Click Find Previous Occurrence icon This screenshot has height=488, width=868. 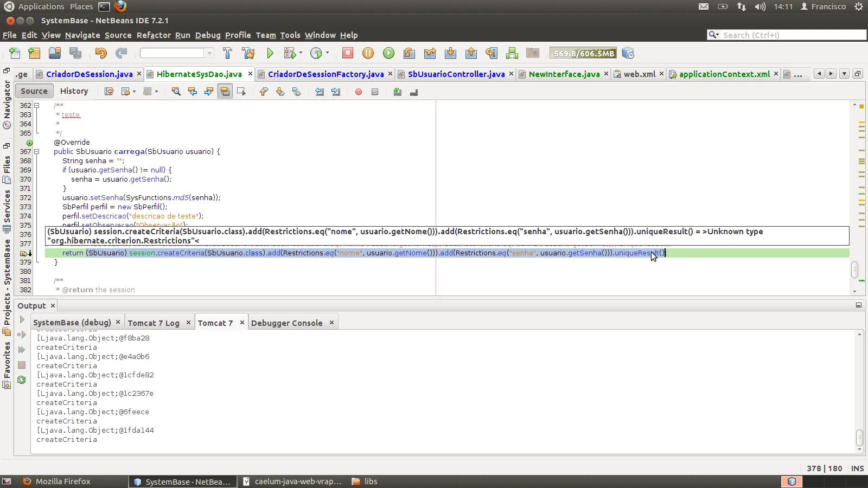point(192,92)
